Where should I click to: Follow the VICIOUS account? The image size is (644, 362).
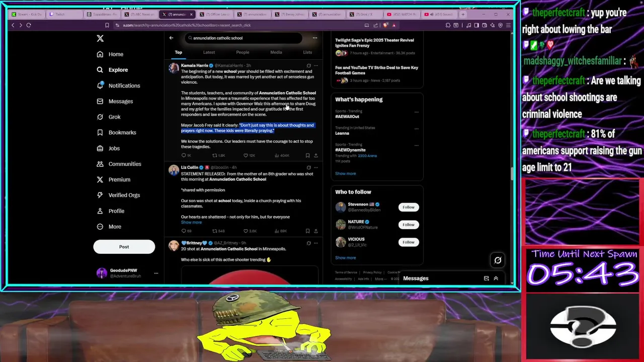(409, 242)
